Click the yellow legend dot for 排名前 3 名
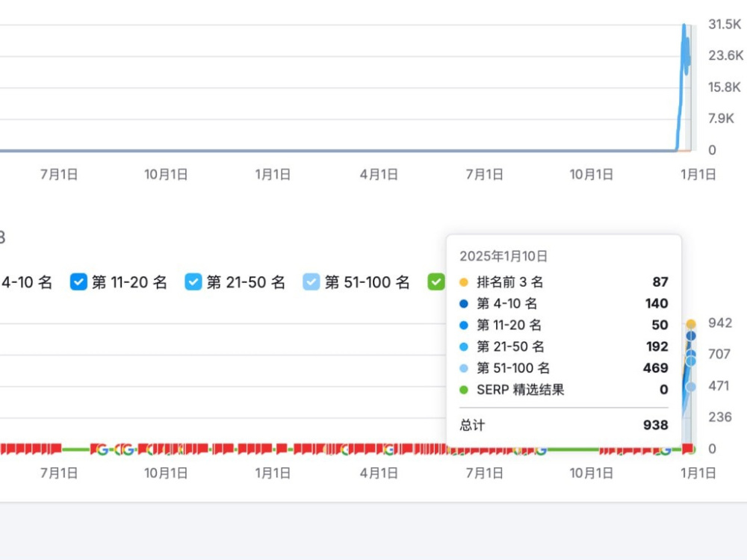The image size is (747, 560). 464,282
